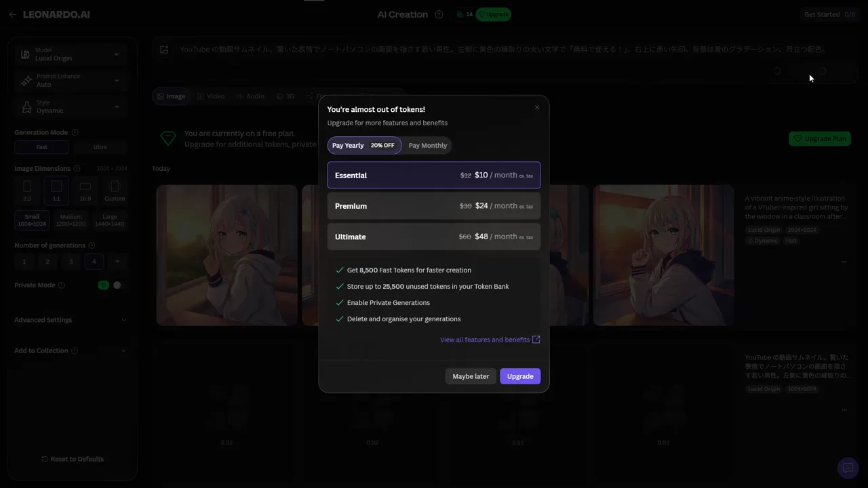Open the Model dropdown showing Lucid Origin
The width and height of the screenshot is (868, 488).
pos(71,54)
